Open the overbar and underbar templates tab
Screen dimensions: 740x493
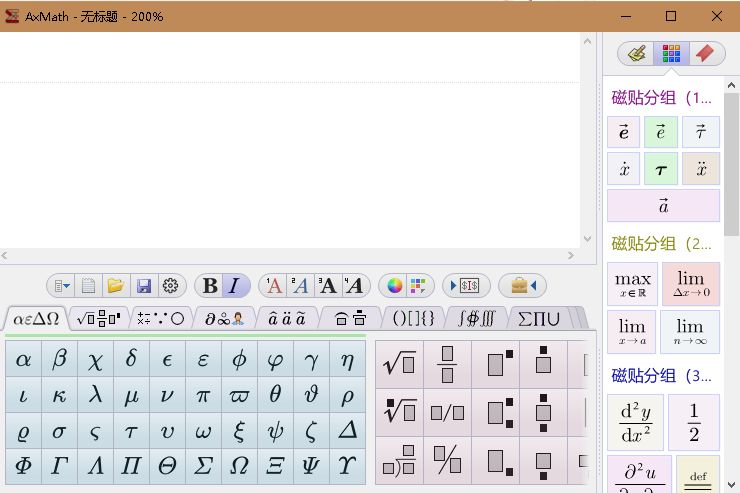pos(350,319)
